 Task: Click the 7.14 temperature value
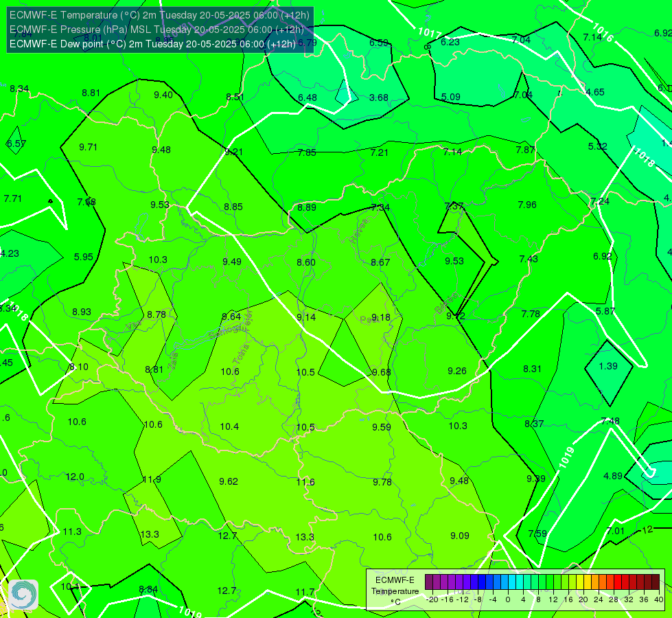pos(452,151)
